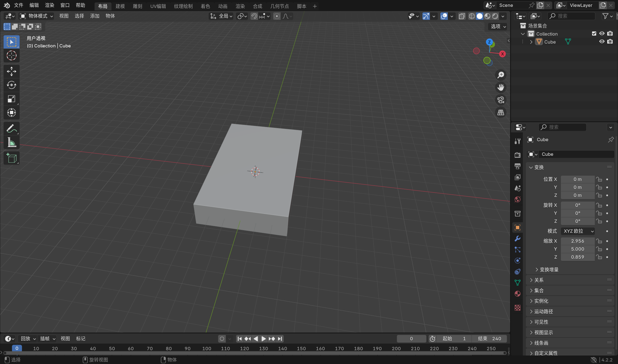Select the Rotate tool

click(11, 85)
